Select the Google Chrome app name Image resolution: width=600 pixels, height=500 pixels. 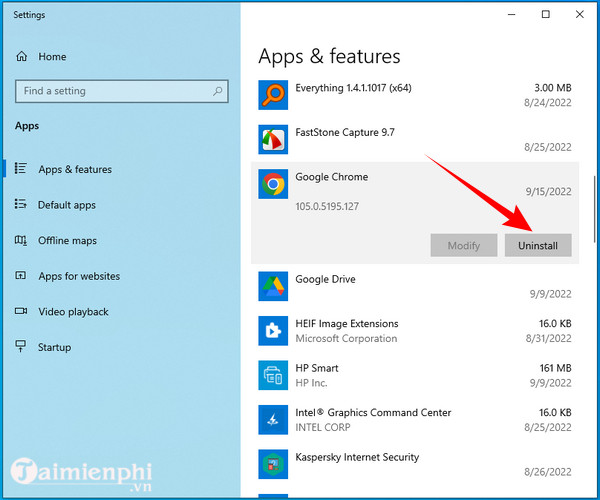(332, 177)
